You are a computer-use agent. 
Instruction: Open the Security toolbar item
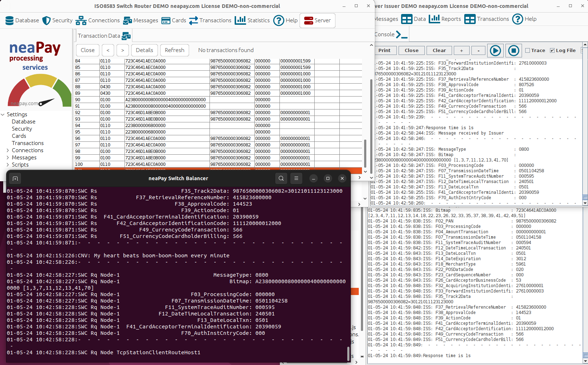[57, 20]
